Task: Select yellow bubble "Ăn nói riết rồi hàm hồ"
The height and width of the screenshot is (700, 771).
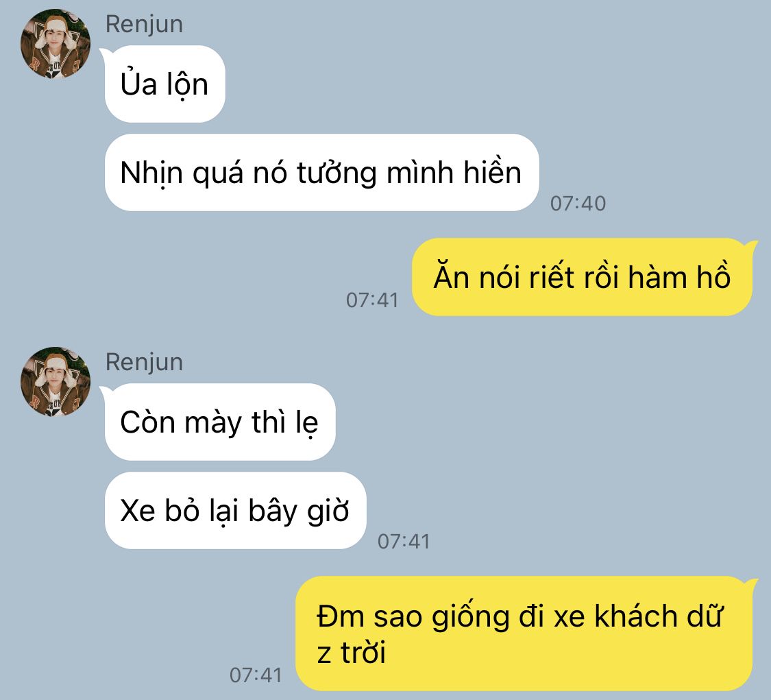Action: click(582, 277)
